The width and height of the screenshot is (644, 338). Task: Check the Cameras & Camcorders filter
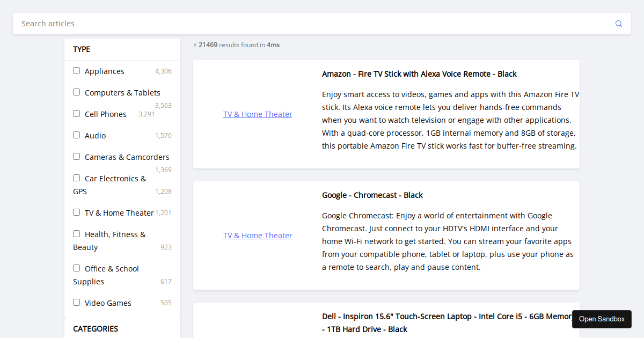click(76, 156)
